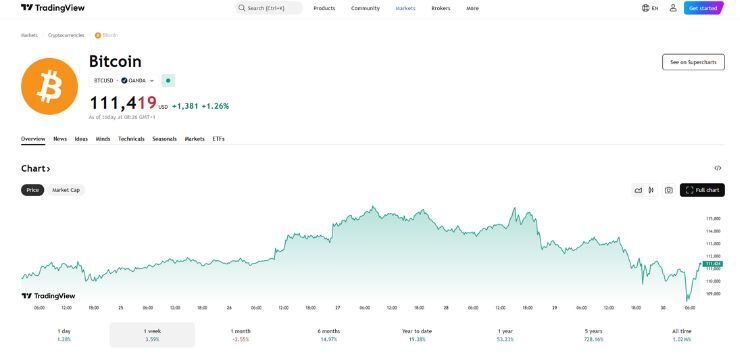Click the large orange Bitcoin logo
The width and height of the screenshot is (740, 361).
click(x=50, y=86)
